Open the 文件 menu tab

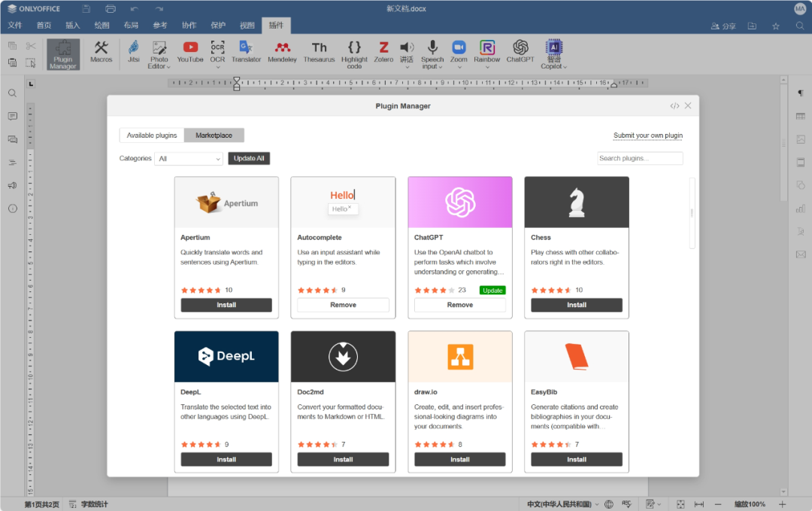(15, 26)
